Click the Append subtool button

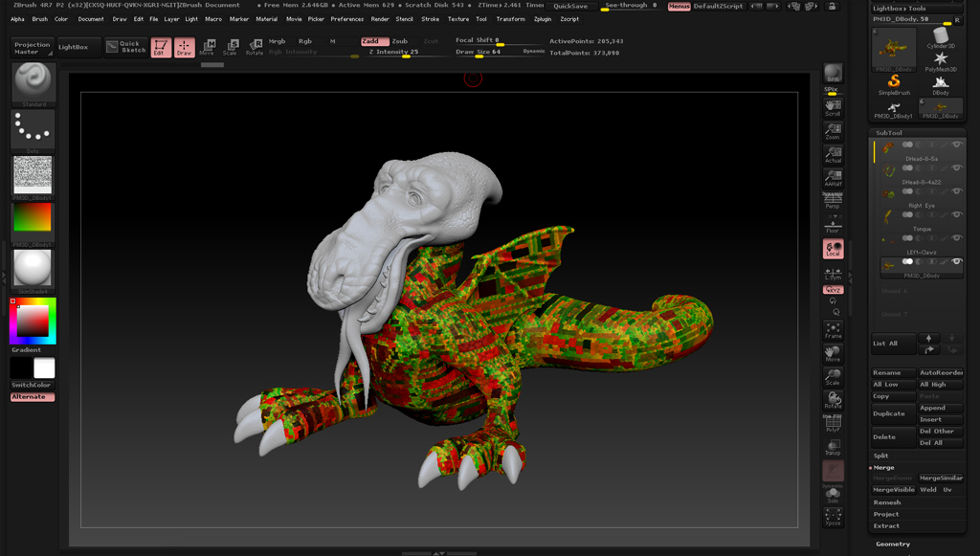coord(941,408)
